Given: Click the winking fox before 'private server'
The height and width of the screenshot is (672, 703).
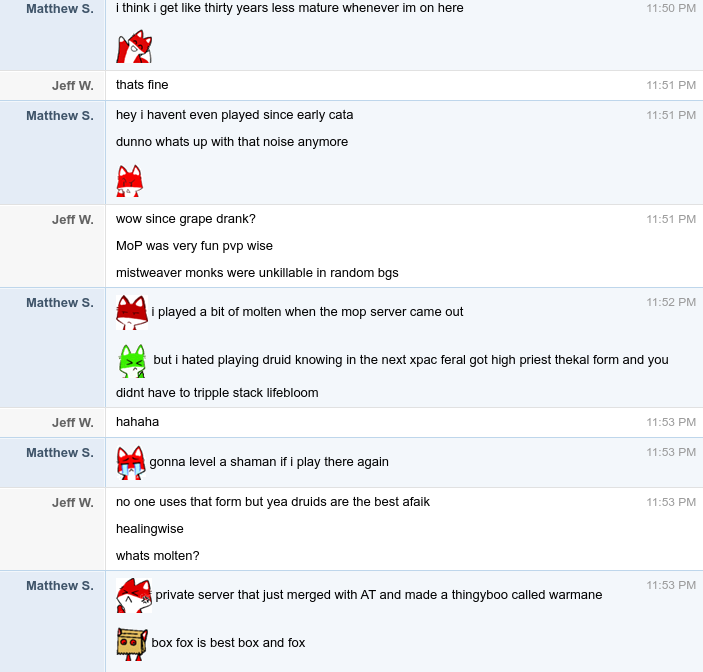Looking at the screenshot, I should (x=134, y=595).
